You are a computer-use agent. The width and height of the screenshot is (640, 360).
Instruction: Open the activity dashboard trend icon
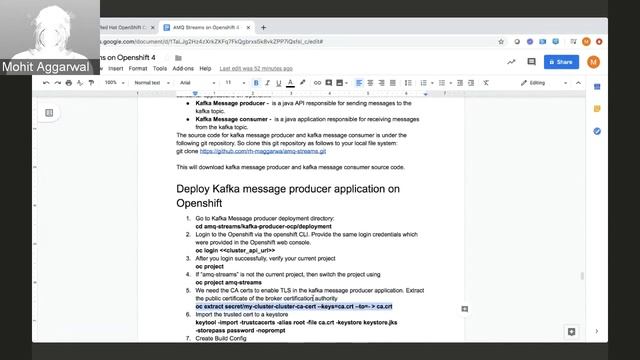click(511, 62)
